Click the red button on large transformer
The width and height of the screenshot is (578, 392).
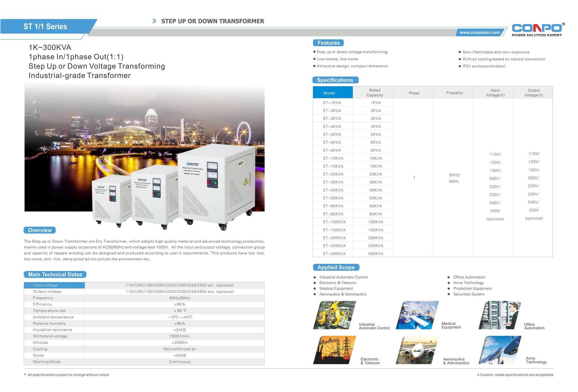coord(208,182)
